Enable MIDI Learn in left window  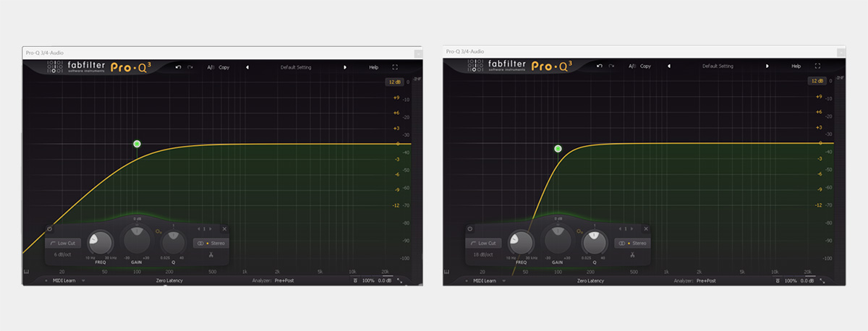coord(63,280)
